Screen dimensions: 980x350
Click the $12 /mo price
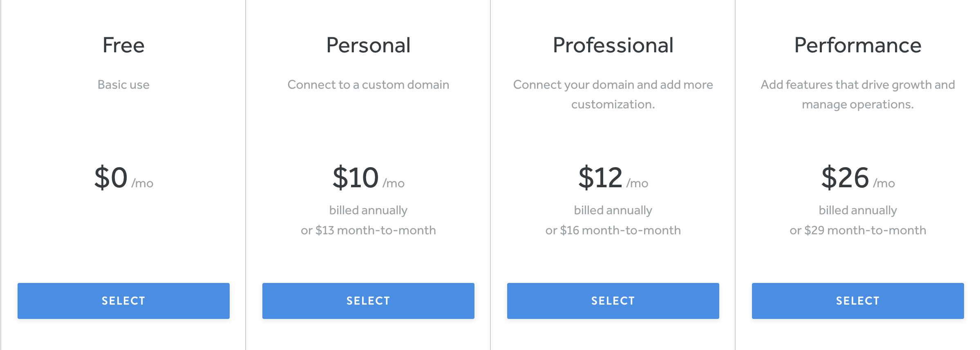[613, 178]
